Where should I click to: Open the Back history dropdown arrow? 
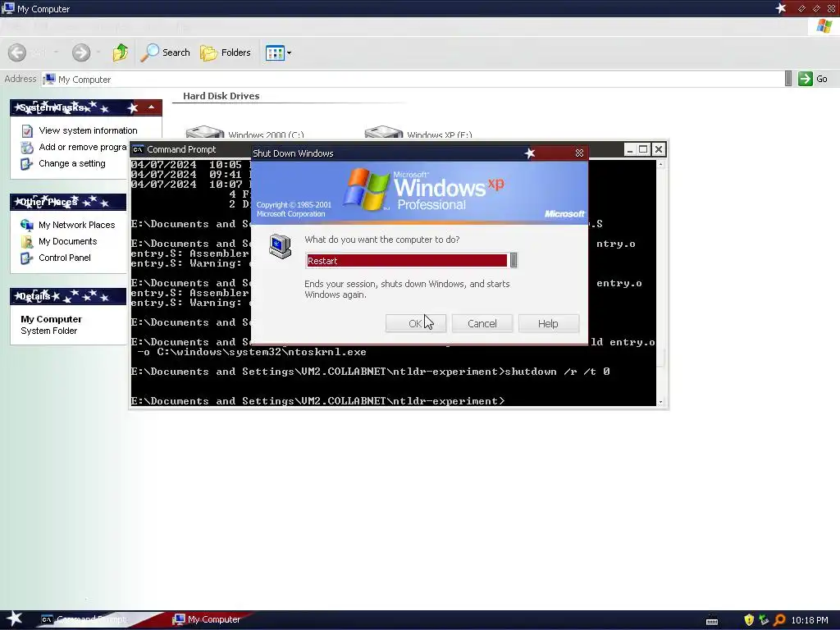coord(56,52)
